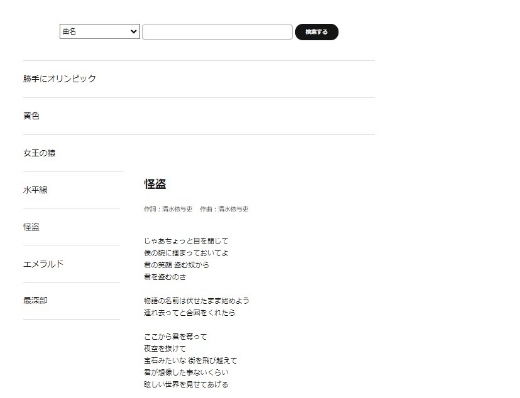Image resolution: width=520 pixels, height=398 pixels.
Task: Click the lyric line 宝石みたいな 街を飛び越えて
Action: pos(190,361)
